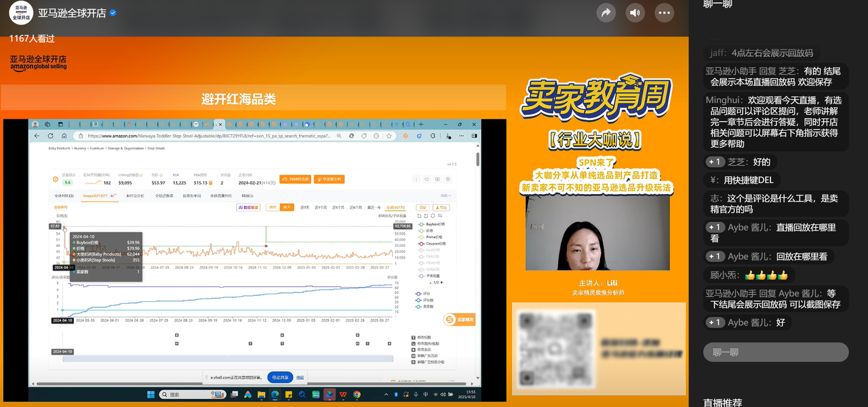Expand the system tray hidden icons chevron

coord(386,394)
